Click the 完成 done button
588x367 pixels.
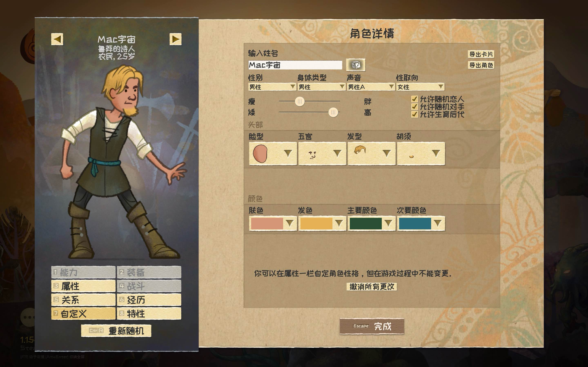point(372,326)
